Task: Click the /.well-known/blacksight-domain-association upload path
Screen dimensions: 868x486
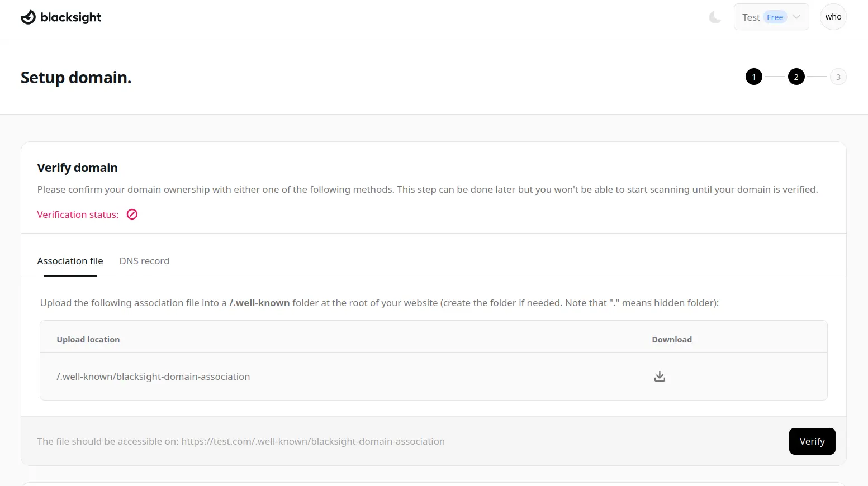Action: pyautogui.click(x=153, y=377)
